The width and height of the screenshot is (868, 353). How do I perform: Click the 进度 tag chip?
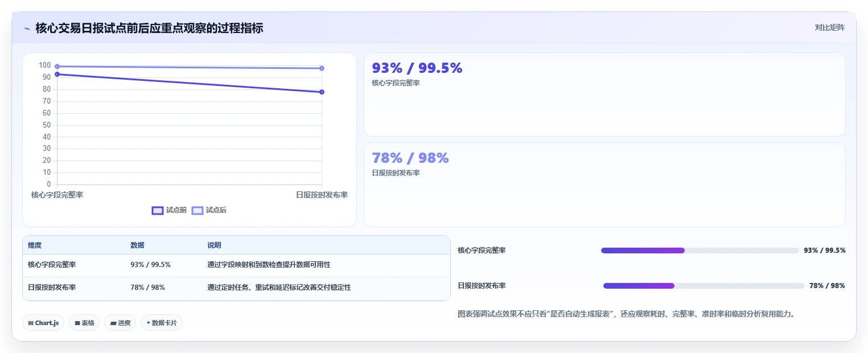tap(120, 323)
